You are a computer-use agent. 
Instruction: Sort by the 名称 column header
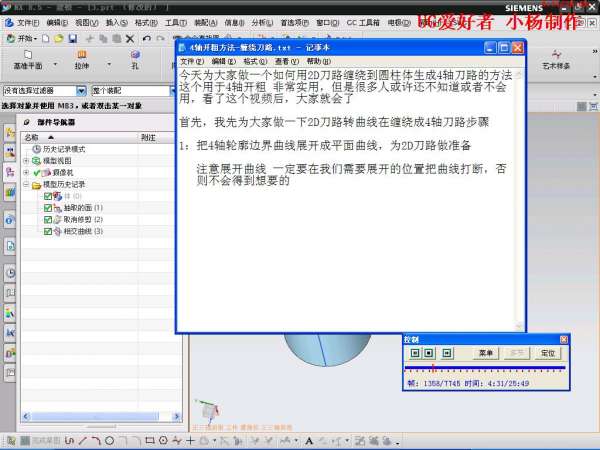[80, 137]
